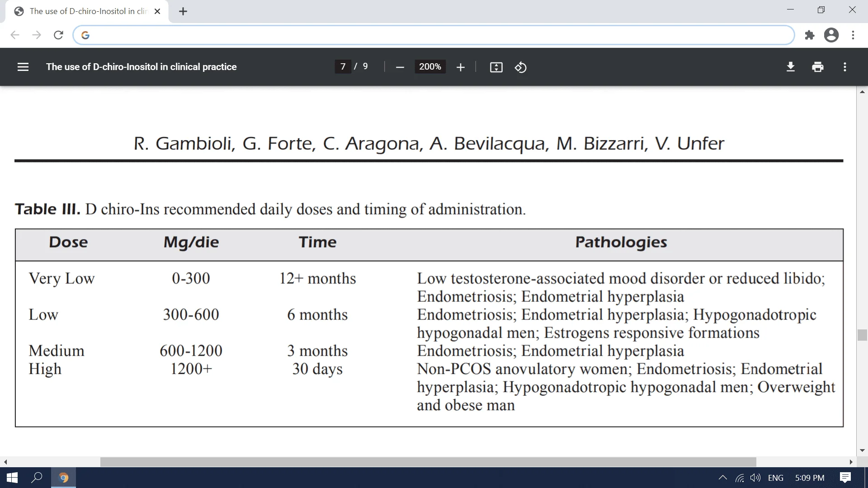Click the '30 days' time cell

click(x=317, y=369)
